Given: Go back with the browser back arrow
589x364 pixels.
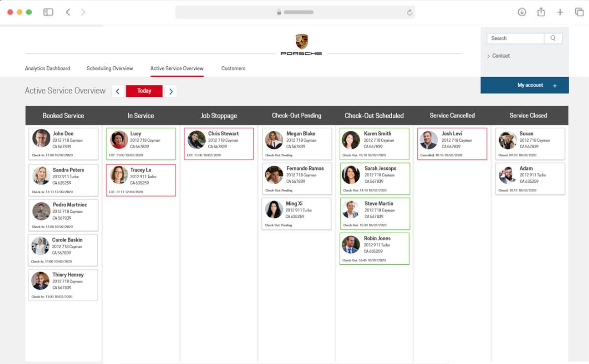Looking at the screenshot, I should tap(68, 12).
